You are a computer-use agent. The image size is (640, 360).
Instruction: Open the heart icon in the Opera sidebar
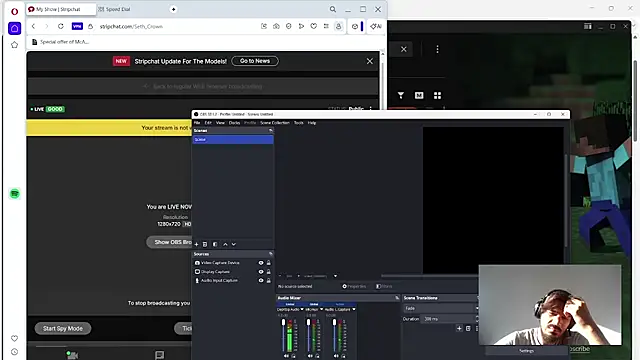pos(15,338)
